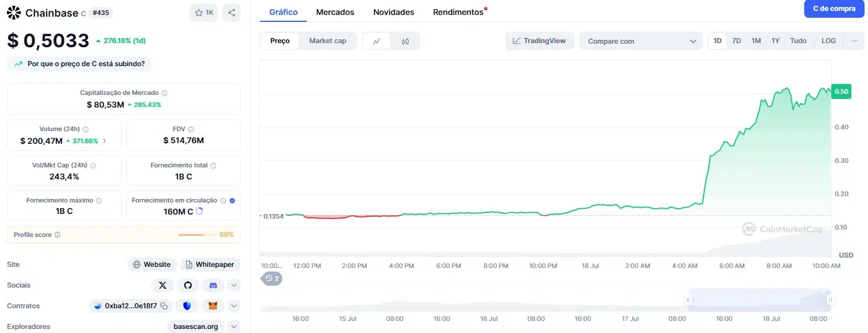Viewport: 868px width, 333px height.
Task: Click info icon for Fornecimento total
Action: click(213, 165)
